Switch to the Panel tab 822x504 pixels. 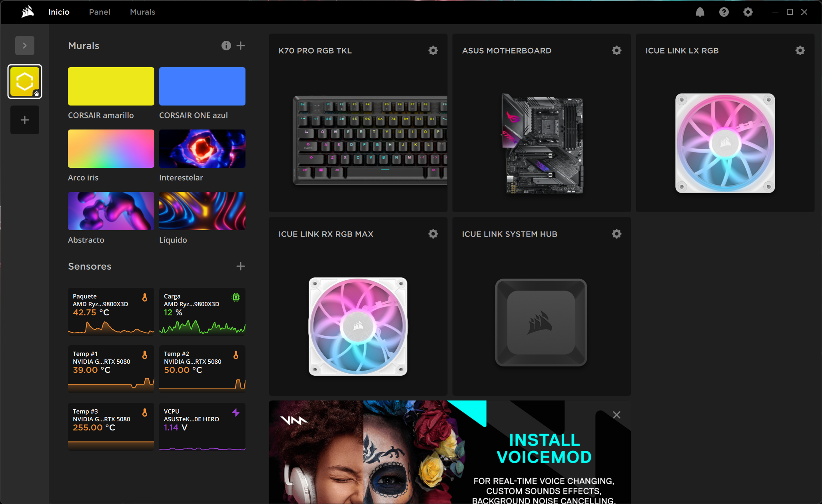tap(100, 12)
